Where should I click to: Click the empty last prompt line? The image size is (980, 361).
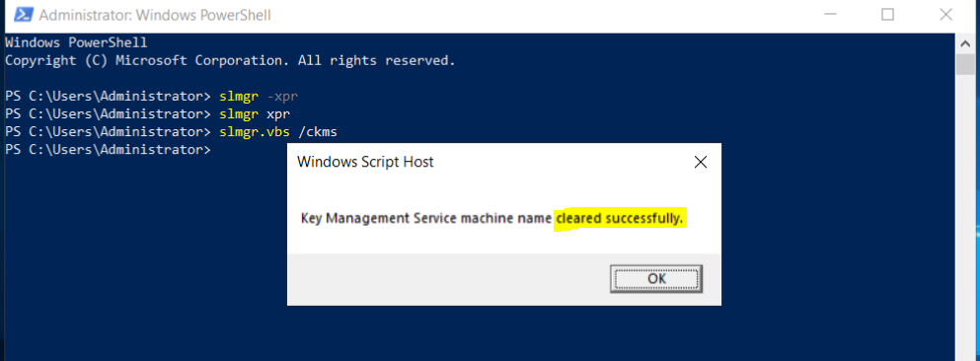pos(109,150)
